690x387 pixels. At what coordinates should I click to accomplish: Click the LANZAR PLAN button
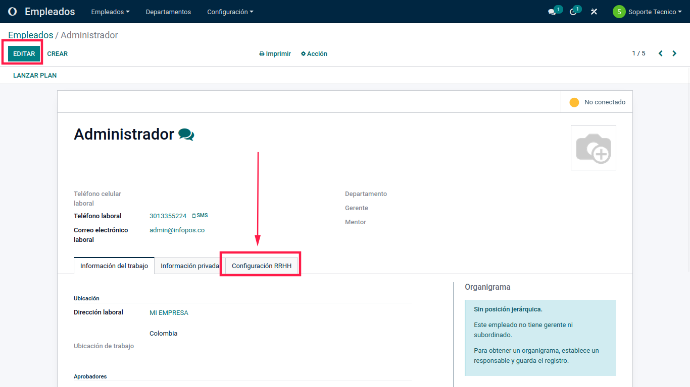point(35,75)
